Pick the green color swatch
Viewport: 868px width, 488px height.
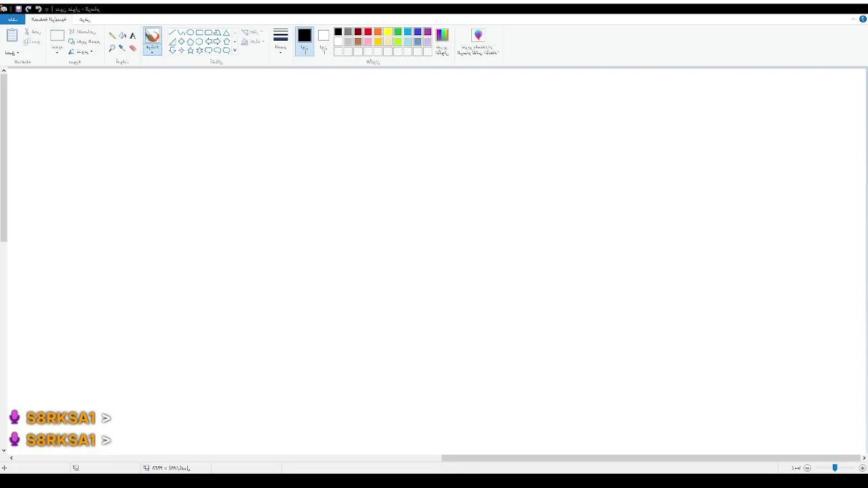[x=398, y=32]
